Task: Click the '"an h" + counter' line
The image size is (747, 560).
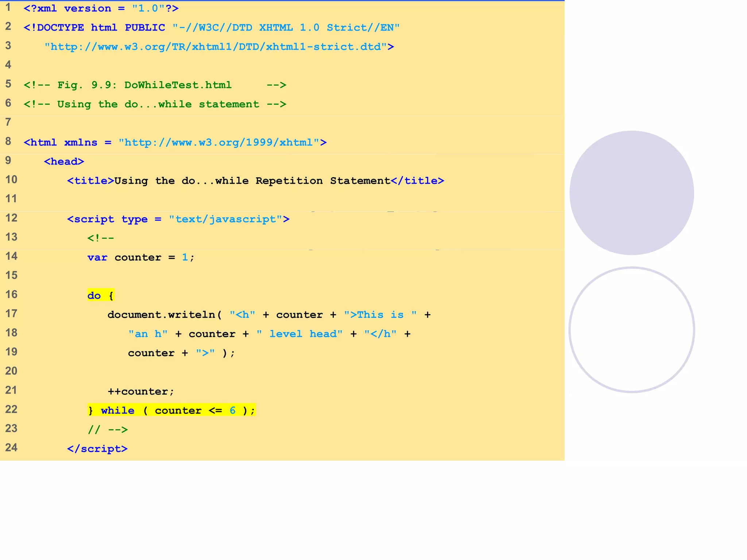Action: point(269,334)
